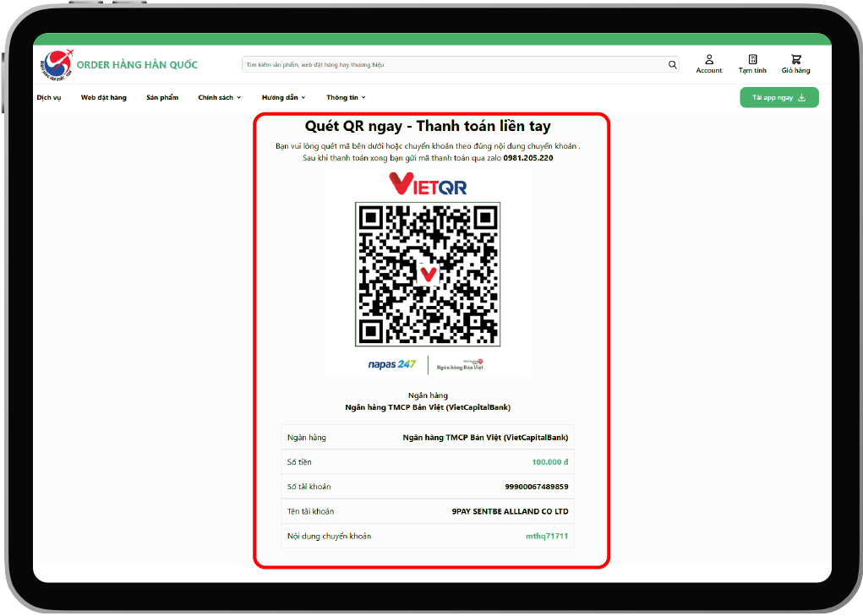Click the Ngân hàng Bản Việt logo
This screenshot has width=863, height=616.
click(x=460, y=365)
